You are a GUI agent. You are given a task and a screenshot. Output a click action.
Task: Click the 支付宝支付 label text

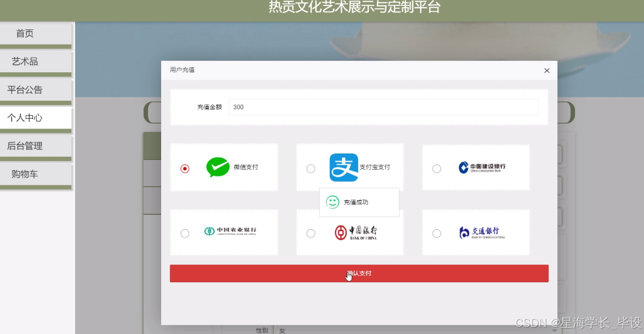[375, 167]
